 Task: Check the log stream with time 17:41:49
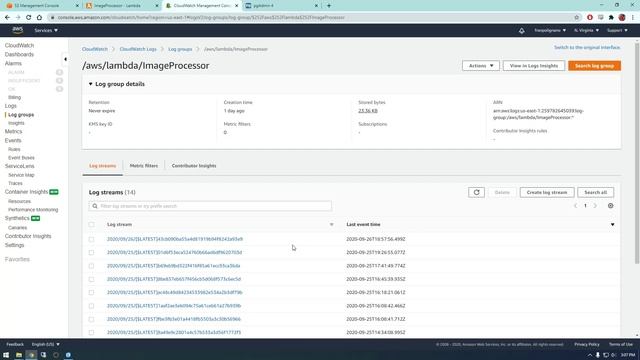click(x=91, y=266)
